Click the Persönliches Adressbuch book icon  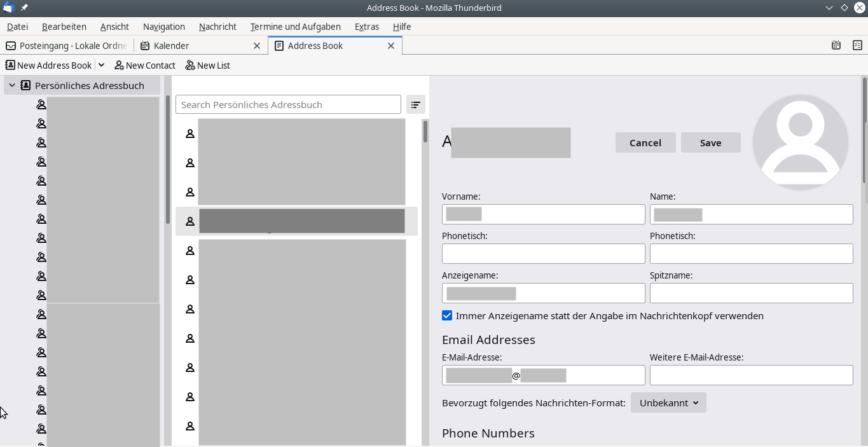coord(25,85)
